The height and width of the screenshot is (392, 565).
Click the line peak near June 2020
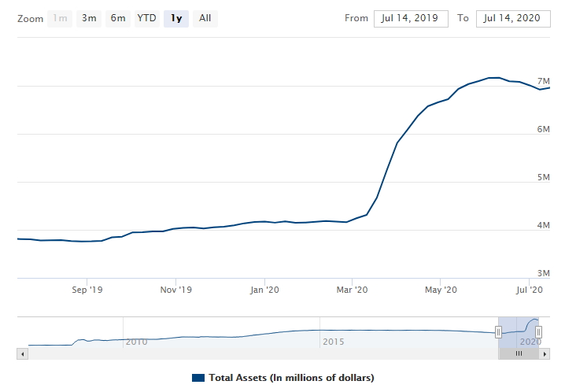494,77
